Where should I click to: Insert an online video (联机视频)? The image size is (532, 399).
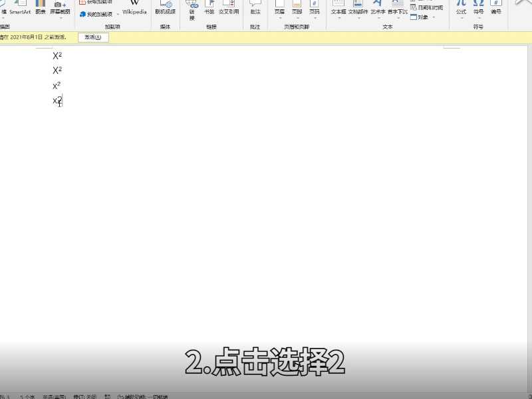coord(164,8)
